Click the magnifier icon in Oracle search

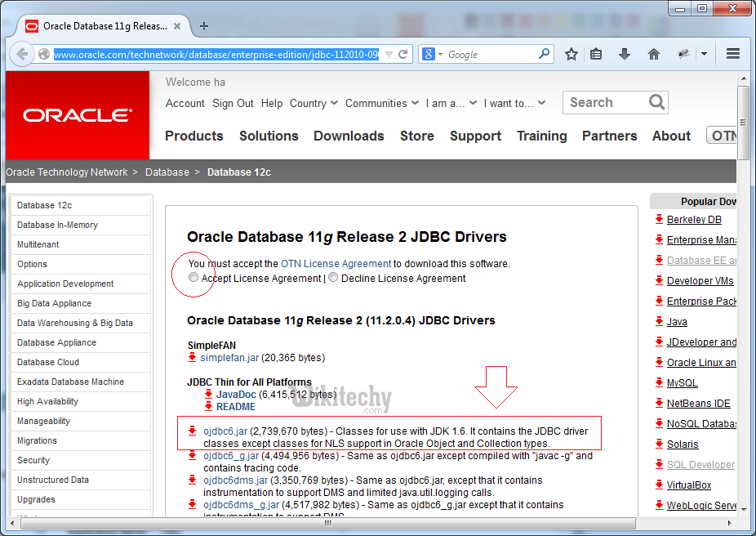pos(656,102)
